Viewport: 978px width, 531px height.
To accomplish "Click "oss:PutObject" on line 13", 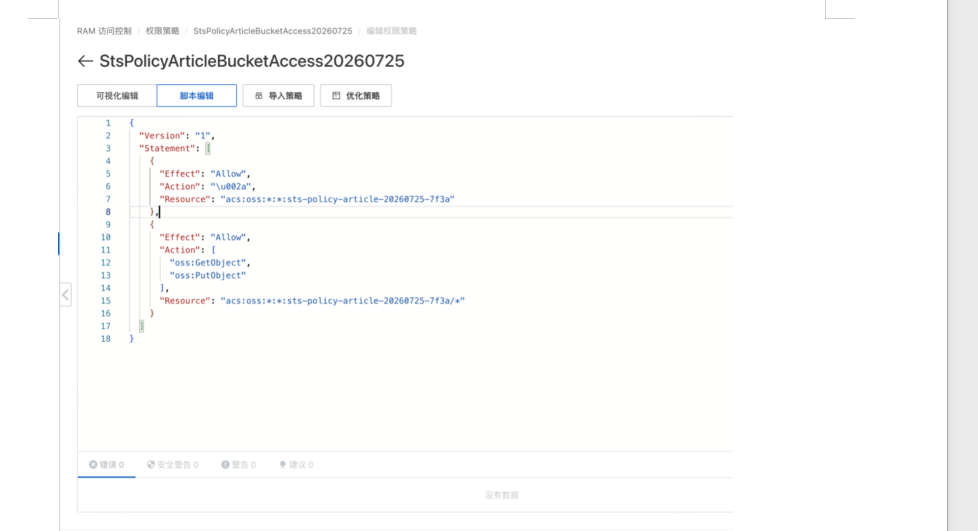I will (208, 275).
